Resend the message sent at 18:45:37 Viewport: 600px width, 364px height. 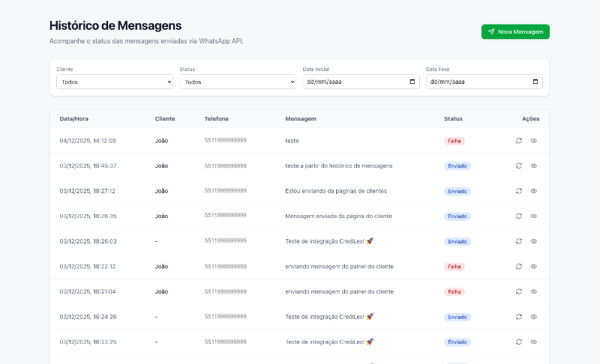point(518,166)
